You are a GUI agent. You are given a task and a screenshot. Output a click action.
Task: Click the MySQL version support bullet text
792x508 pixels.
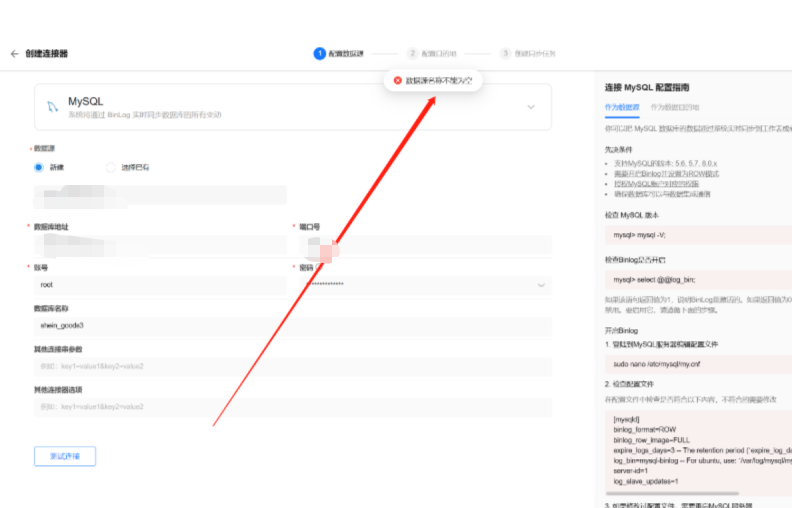[x=665, y=164]
